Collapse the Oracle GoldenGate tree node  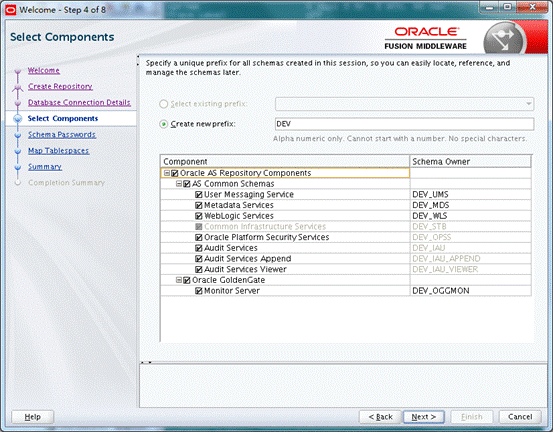click(x=179, y=280)
